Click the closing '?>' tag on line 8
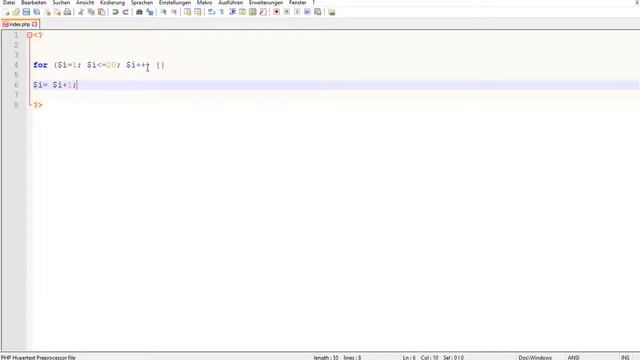This screenshot has width=640, height=360. (x=38, y=105)
